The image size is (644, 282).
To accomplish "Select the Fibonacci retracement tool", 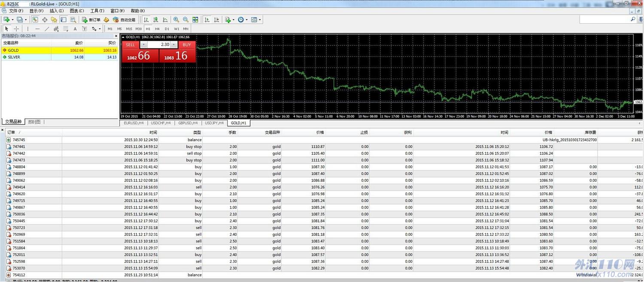I will tap(66, 29).
